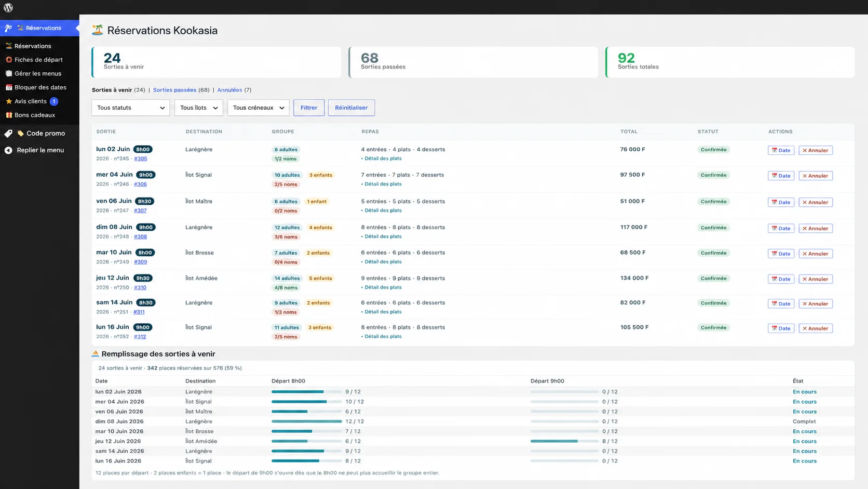Show the Annulées reservations tab

[229, 90]
